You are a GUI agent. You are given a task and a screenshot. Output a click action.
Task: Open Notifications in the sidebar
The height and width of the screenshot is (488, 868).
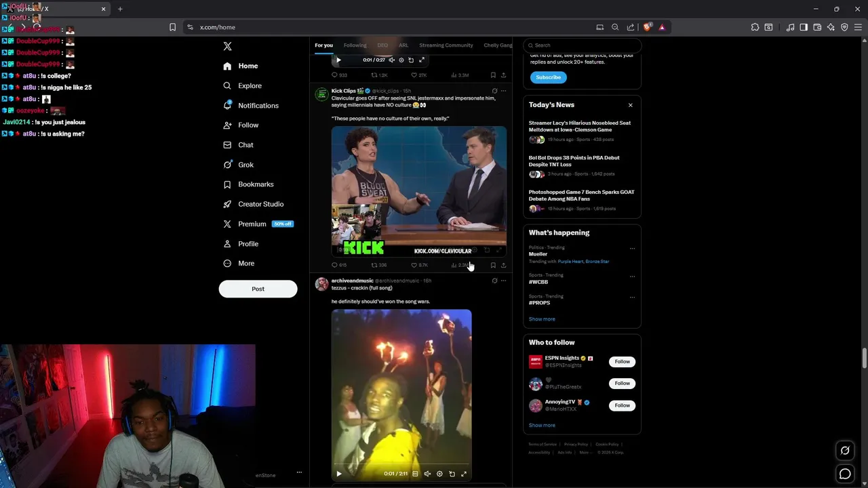[251, 105]
